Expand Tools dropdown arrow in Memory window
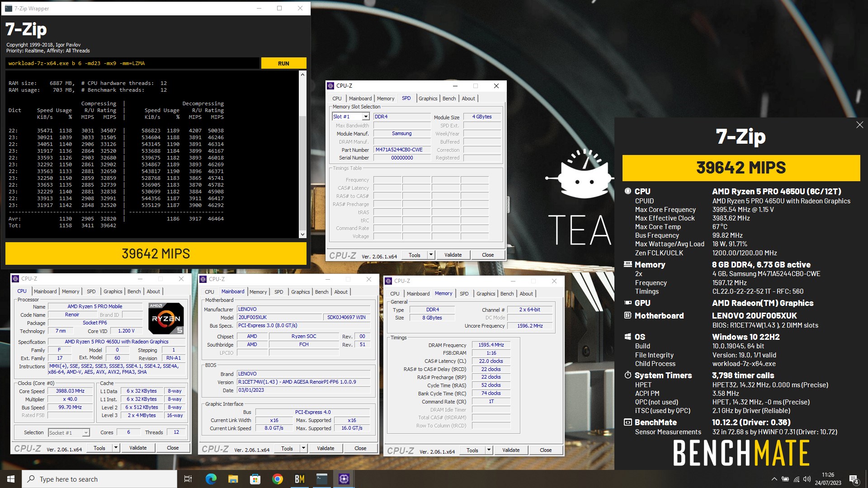 [x=489, y=450]
